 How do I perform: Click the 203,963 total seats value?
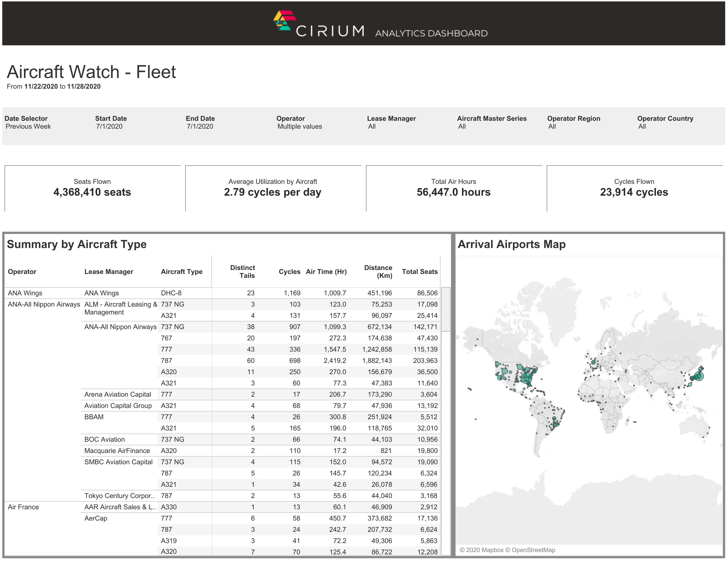pos(425,361)
